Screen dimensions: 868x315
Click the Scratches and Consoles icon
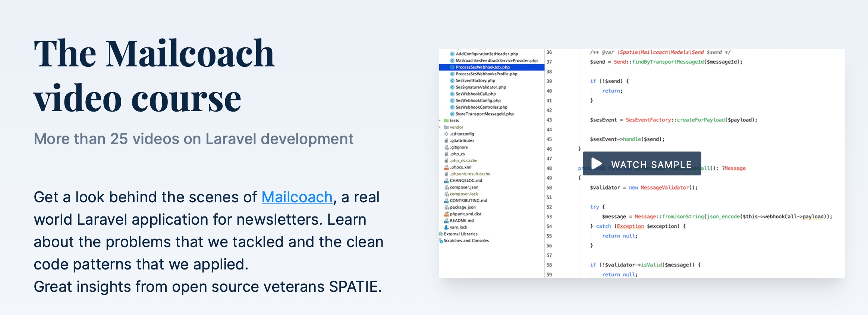pos(441,241)
